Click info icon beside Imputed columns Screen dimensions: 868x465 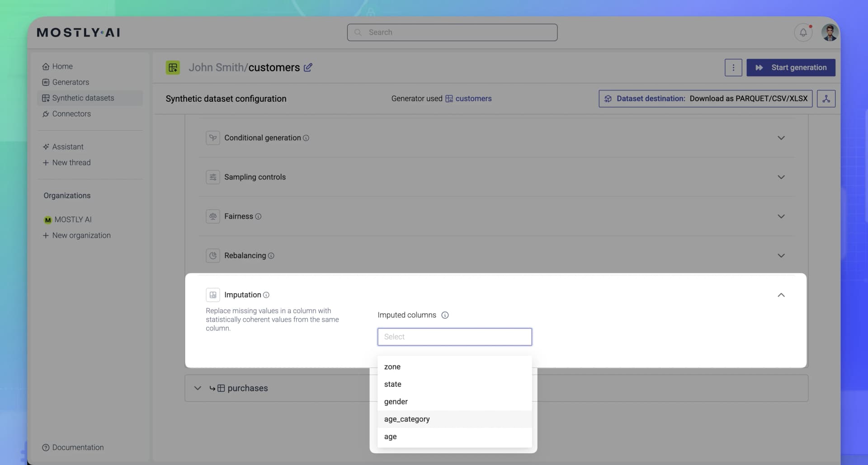[445, 315]
